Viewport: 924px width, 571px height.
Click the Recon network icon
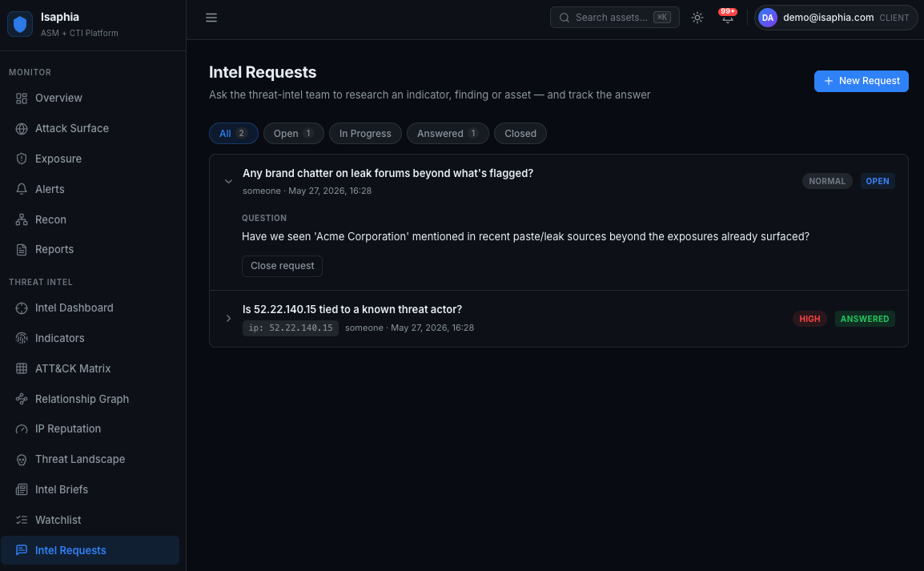click(x=22, y=219)
